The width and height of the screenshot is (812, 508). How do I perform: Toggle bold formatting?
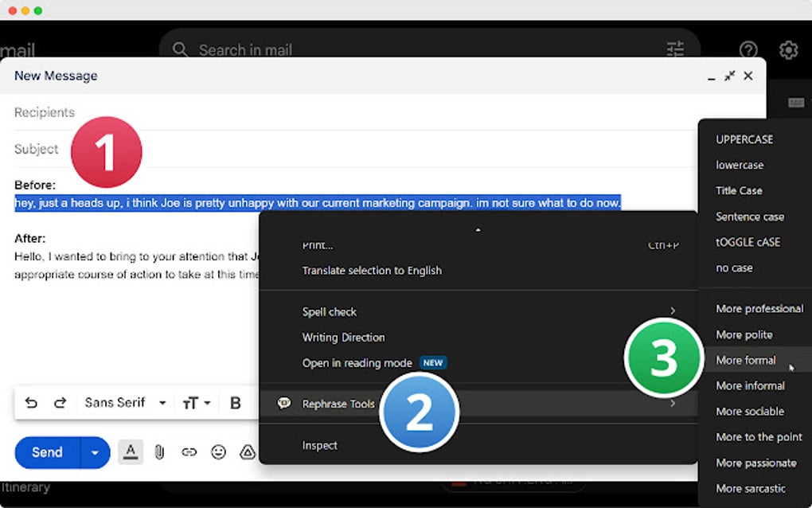[235, 402]
